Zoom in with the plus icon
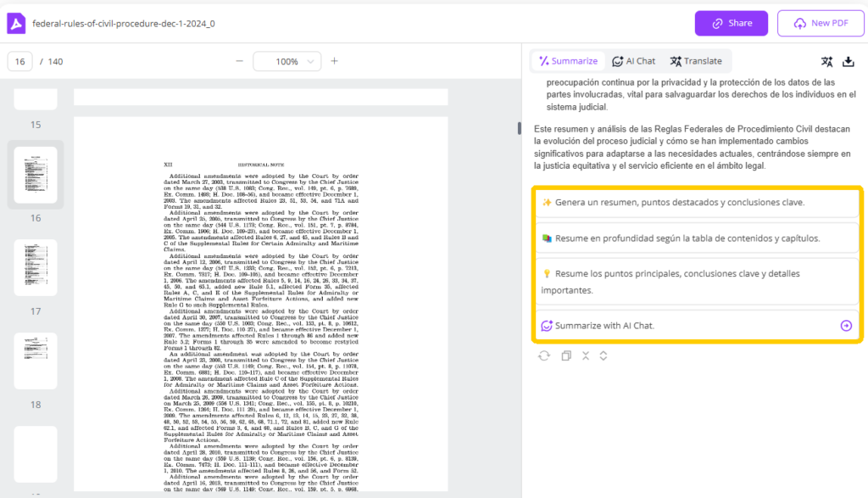The image size is (868, 498). 334,61
